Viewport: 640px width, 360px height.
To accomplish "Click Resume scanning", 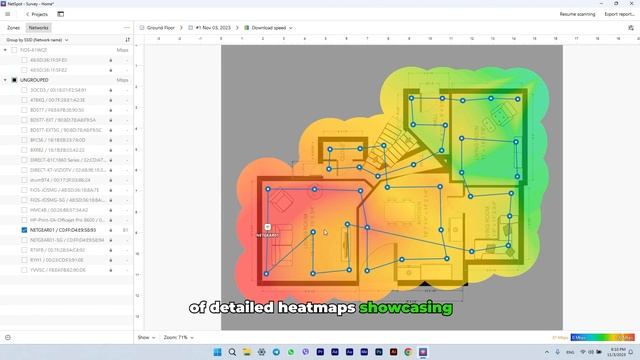I will click(x=577, y=14).
